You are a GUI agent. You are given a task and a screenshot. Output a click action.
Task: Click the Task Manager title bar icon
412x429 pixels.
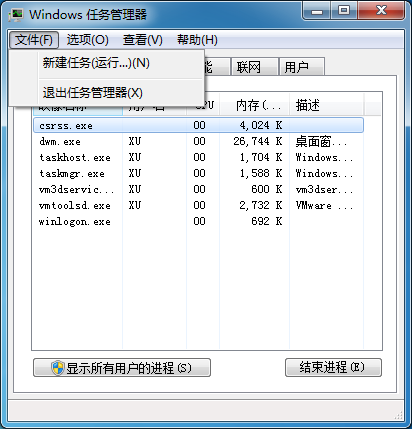tap(16, 15)
